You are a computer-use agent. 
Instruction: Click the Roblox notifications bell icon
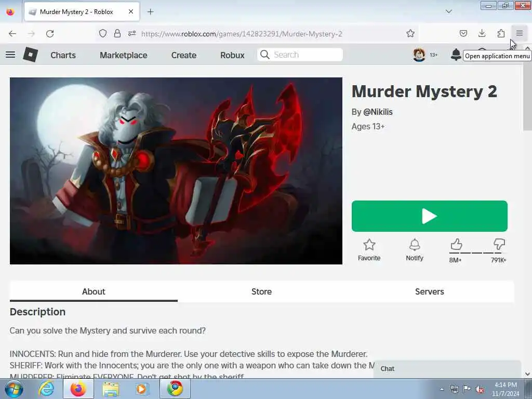456,54
